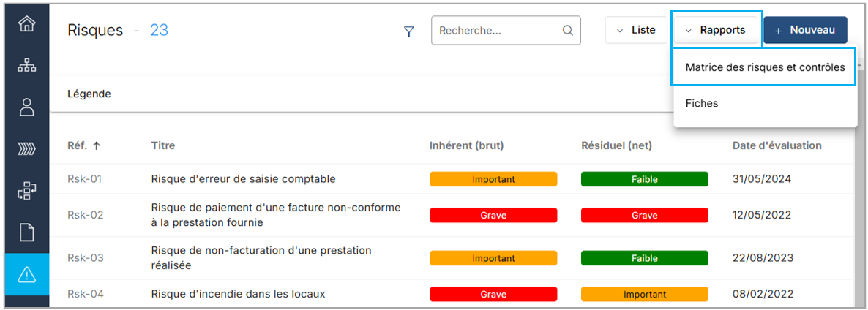Image resolution: width=868 pixels, height=310 pixels.
Task: Select Matrice des risques et contrôles
Action: 765,67
